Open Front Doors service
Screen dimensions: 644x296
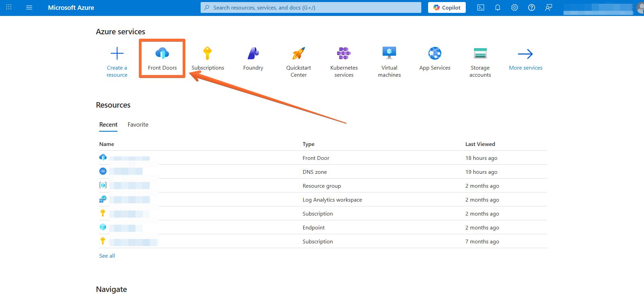[x=162, y=59]
